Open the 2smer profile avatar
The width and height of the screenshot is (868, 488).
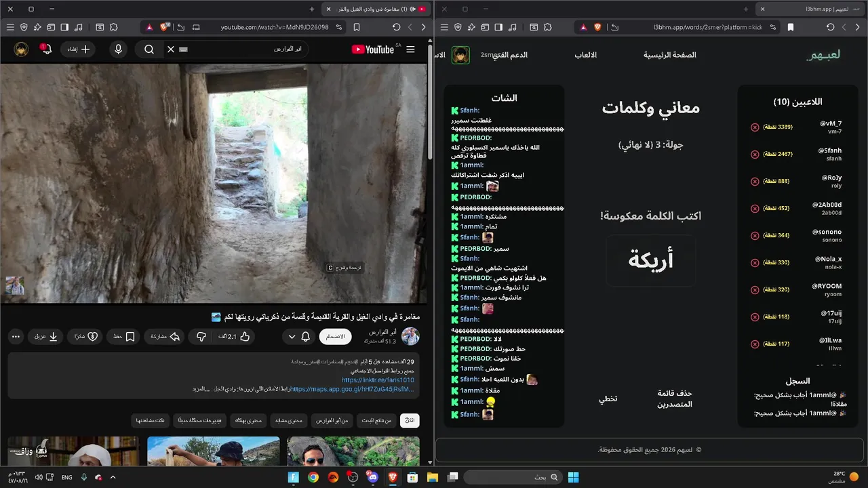460,55
